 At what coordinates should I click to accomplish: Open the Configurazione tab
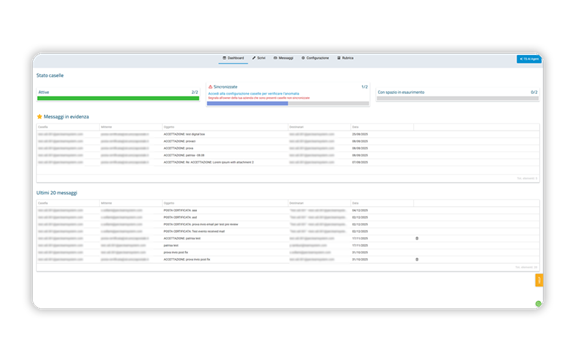pyautogui.click(x=315, y=58)
